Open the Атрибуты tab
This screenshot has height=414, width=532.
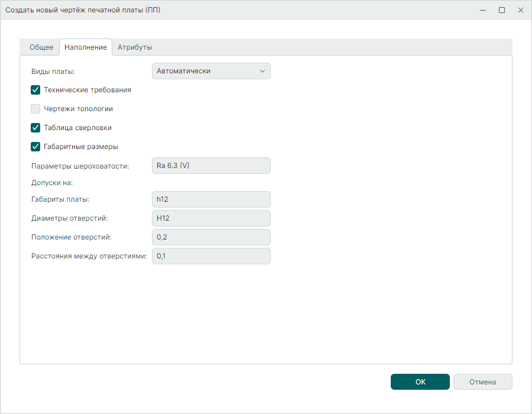(x=135, y=47)
